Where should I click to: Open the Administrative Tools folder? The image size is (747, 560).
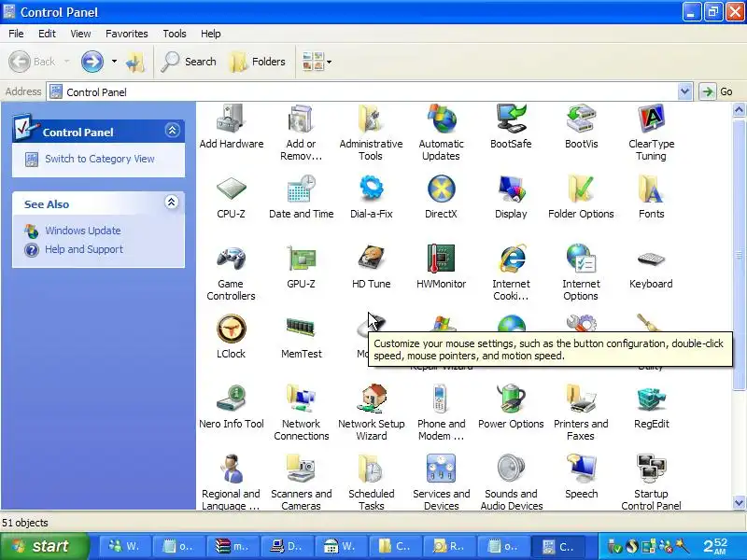(x=371, y=133)
